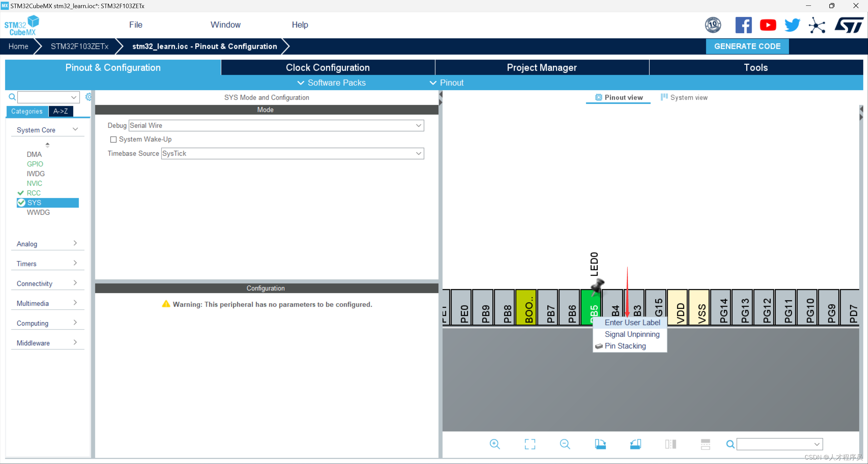The width and height of the screenshot is (868, 464).
Task: Click the zoom out magnifier icon
Action: (565, 444)
